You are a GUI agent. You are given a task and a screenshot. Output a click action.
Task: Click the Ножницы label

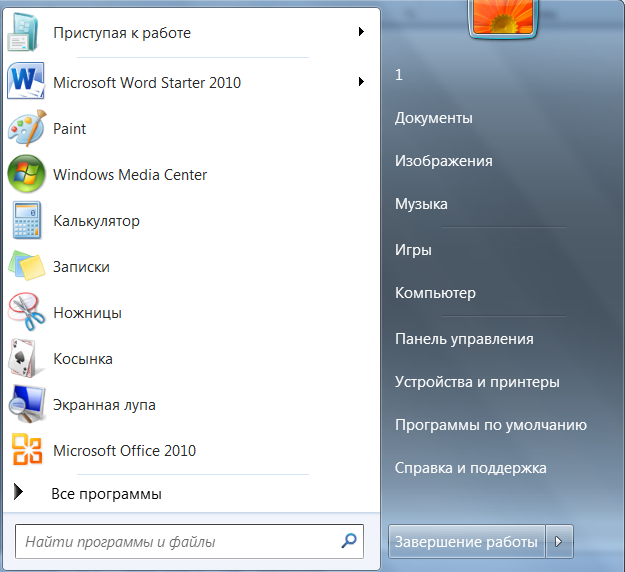coord(87,313)
